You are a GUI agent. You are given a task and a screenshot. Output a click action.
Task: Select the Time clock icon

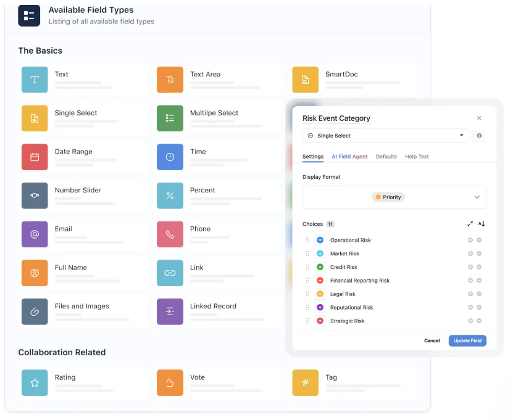[x=170, y=157]
